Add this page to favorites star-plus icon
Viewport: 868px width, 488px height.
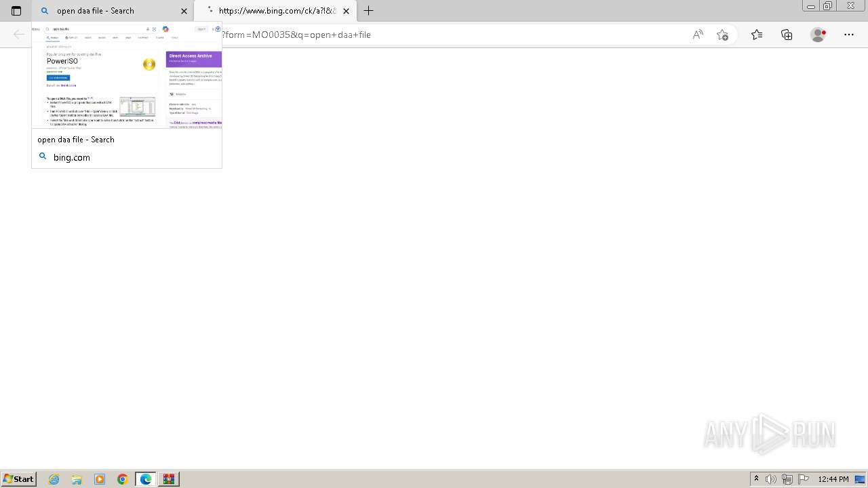722,35
